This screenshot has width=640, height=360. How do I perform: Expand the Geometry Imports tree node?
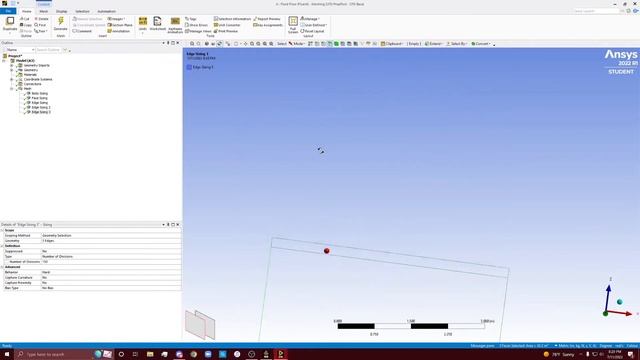click(x=12, y=65)
